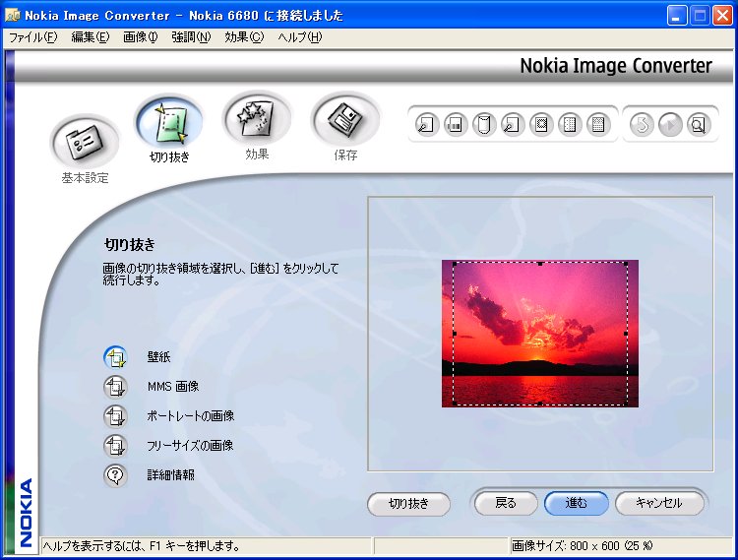Screen dimensions: 738x560
Task: Click the two-column dotted page toolbar icon
Action: pos(570,125)
